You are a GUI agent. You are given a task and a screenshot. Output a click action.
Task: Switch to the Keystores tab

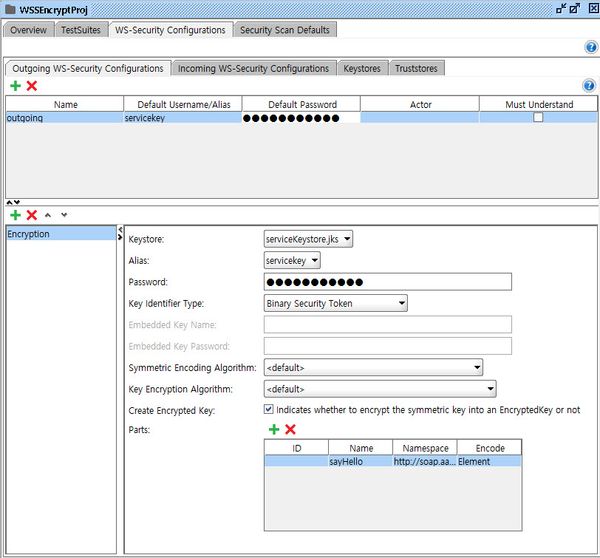point(361,68)
